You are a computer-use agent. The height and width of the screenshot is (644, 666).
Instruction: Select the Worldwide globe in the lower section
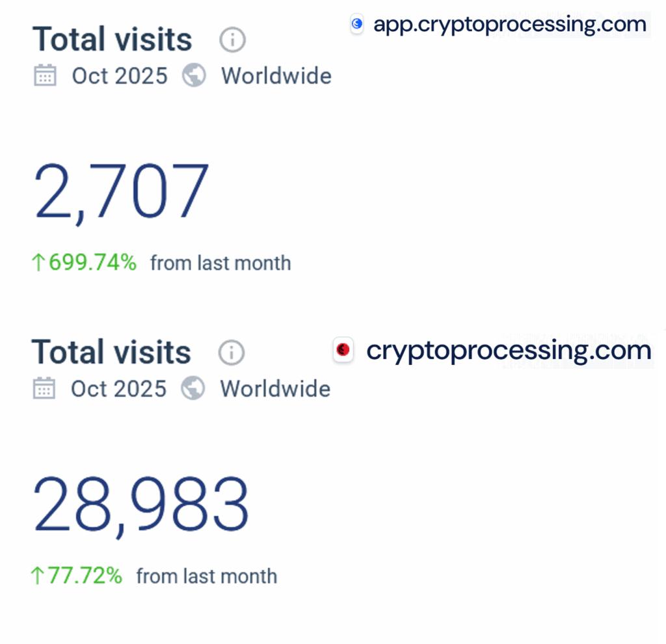pyautogui.click(x=192, y=388)
